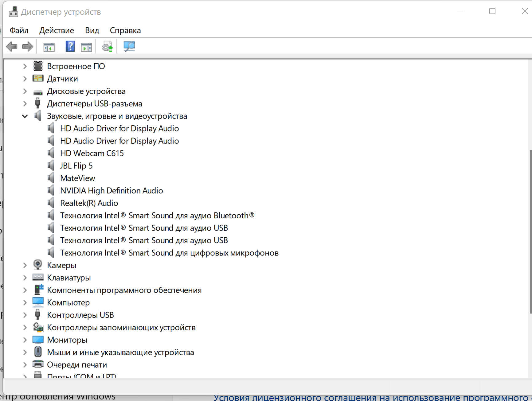Expand the Камеры category
Screen dimensions: 532x401
[x=25, y=265]
